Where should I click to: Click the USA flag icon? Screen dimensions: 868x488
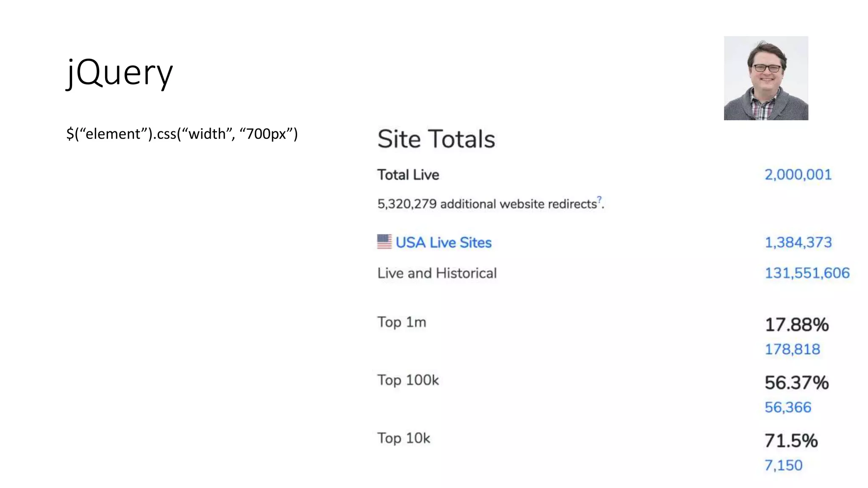coord(384,242)
